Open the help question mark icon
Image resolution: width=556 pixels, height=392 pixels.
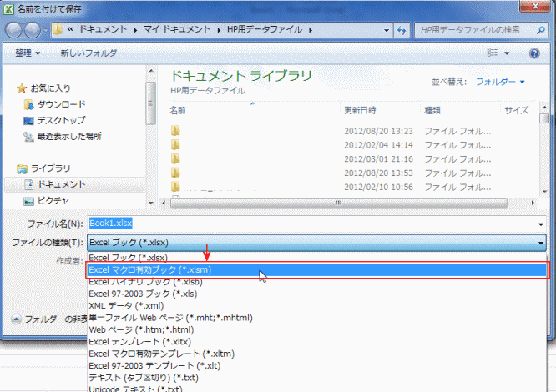tap(534, 53)
